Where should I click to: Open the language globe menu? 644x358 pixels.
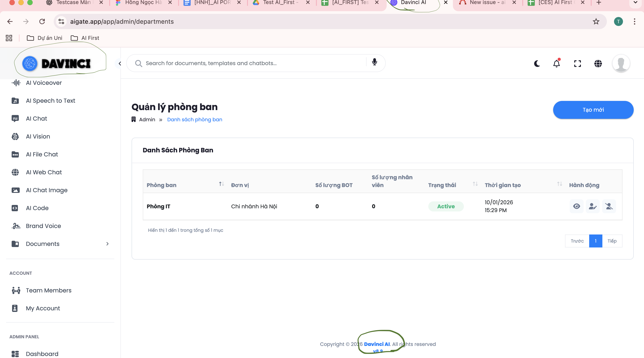click(x=598, y=64)
